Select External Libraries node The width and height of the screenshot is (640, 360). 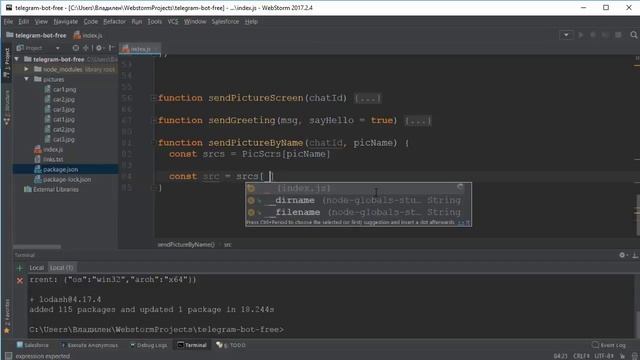(51, 189)
